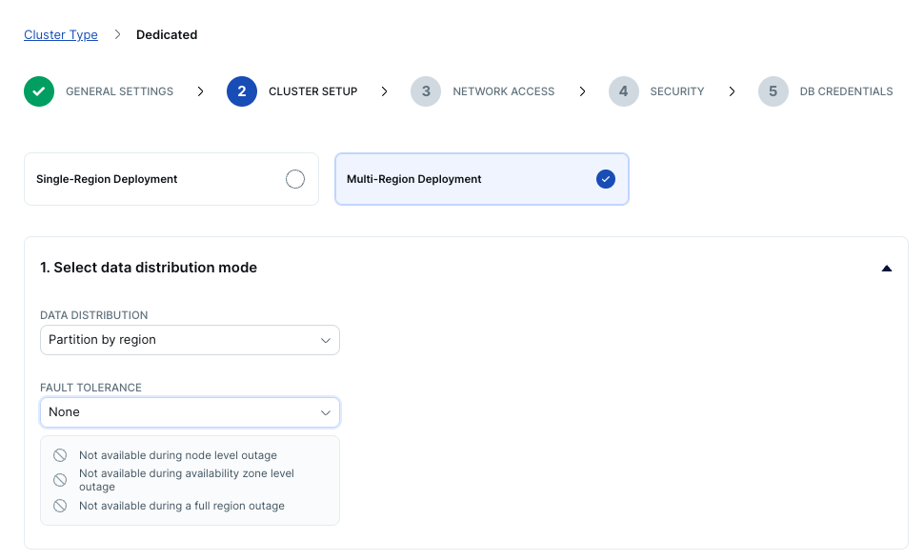Click 'Not available during availability zone level outage' text
Screen dimensions: 924x560
coord(186,480)
